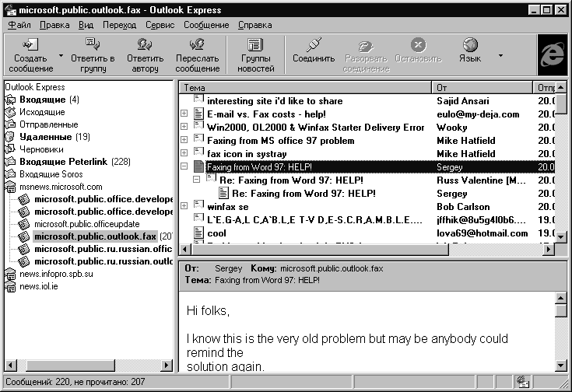Viewport: 572px width, 392px height.
Task: Click the Outlook Express title bar icon
Action: point(11,10)
